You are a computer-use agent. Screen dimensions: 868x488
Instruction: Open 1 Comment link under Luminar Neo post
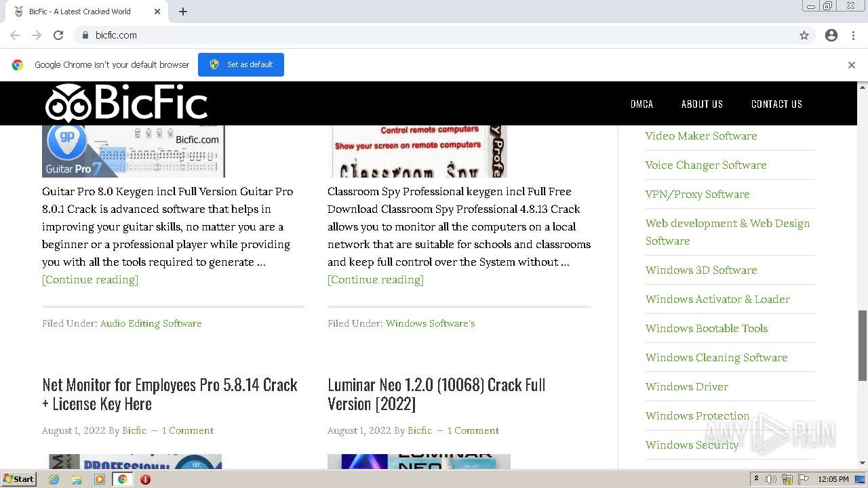(473, 430)
